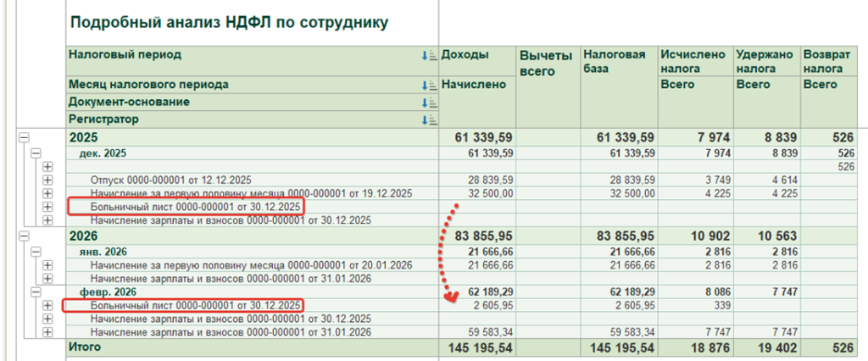868x361 pixels.
Task: Collapse the 2026 year group
Action: coord(23,236)
